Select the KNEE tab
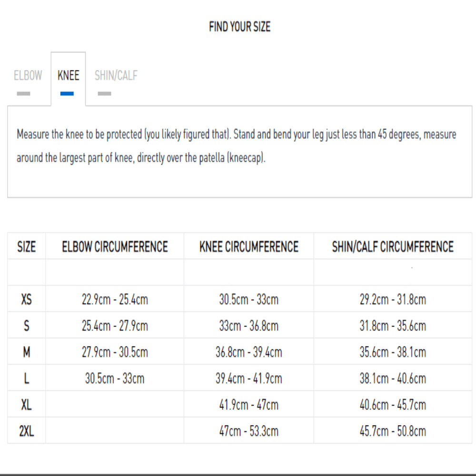This screenshot has width=476, height=476. click(x=68, y=76)
